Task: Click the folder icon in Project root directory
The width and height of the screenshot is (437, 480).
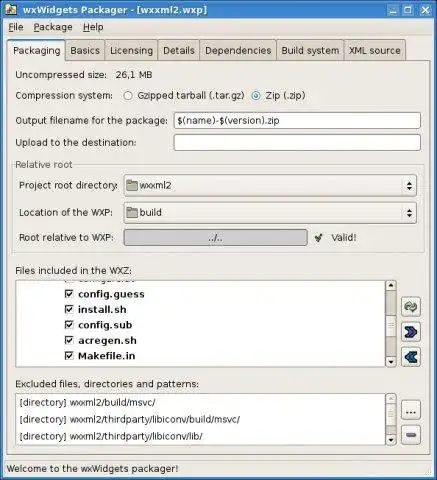Action: (x=132, y=185)
